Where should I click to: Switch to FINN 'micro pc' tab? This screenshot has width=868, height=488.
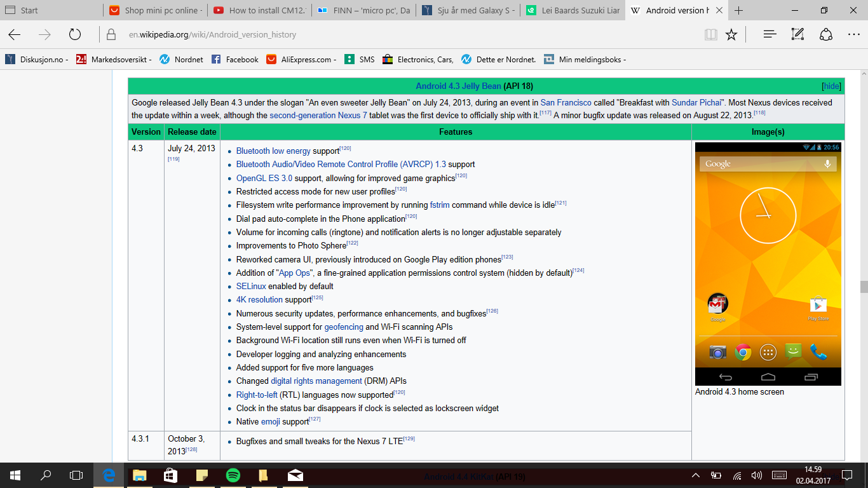point(364,10)
